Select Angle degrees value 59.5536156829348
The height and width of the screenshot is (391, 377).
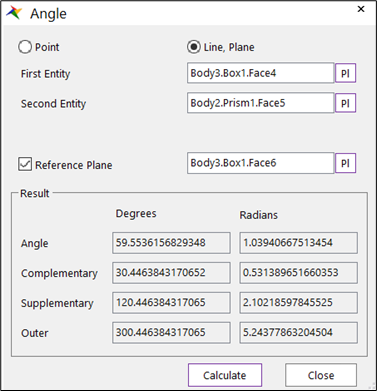pyautogui.click(x=171, y=243)
